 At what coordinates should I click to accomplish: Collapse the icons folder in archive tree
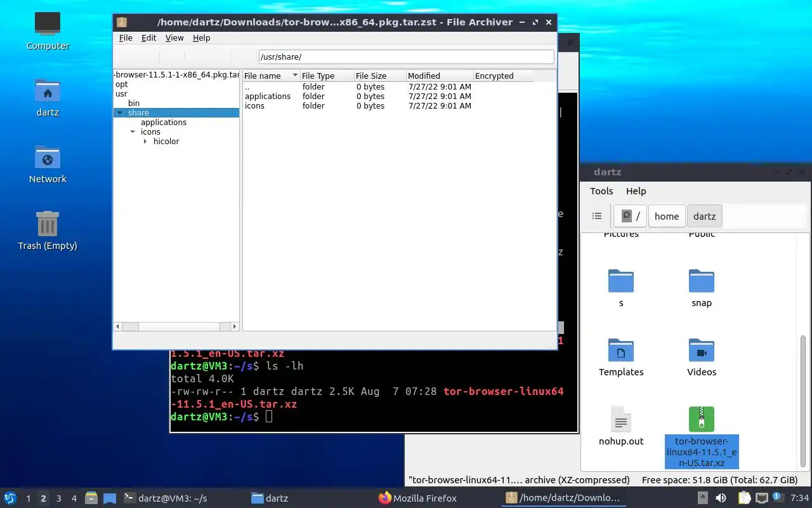click(x=133, y=132)
